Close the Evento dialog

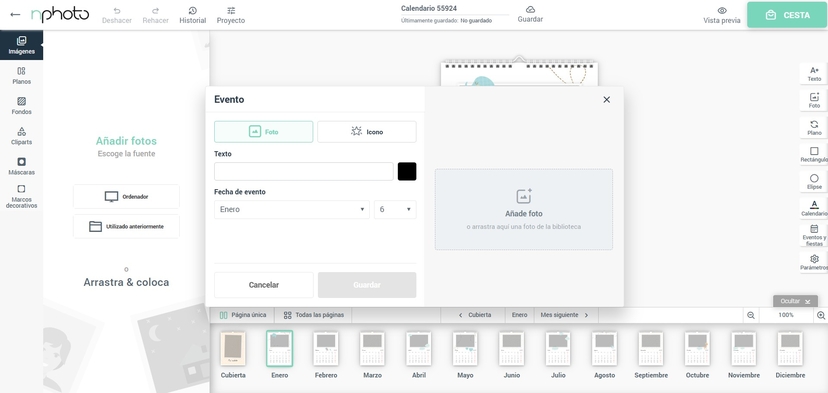tap(606, 99)
